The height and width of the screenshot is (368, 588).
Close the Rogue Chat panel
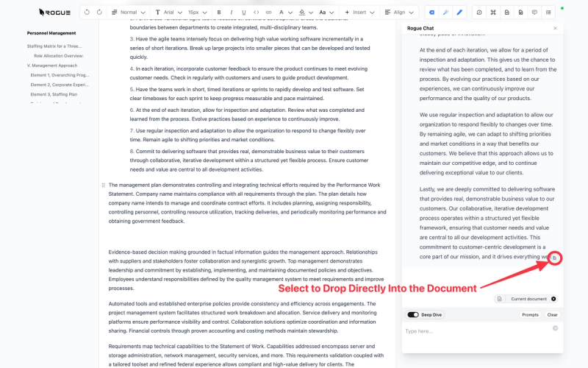tap(556, 28)
